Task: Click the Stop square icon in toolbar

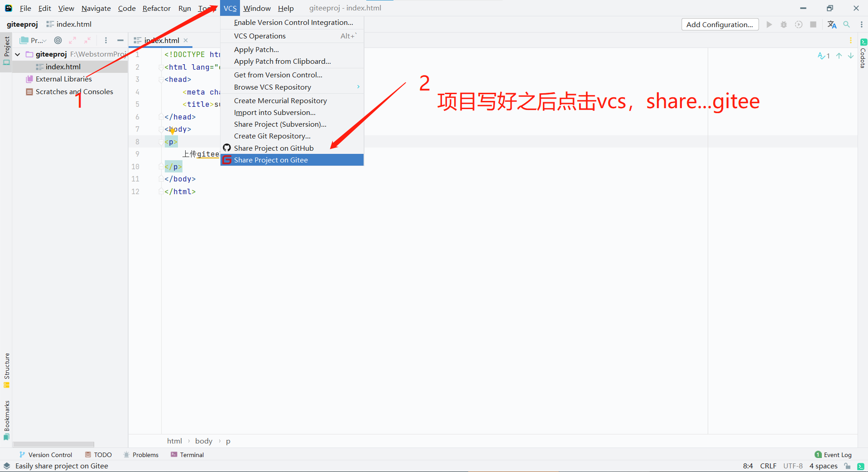Action: (813, 24)
